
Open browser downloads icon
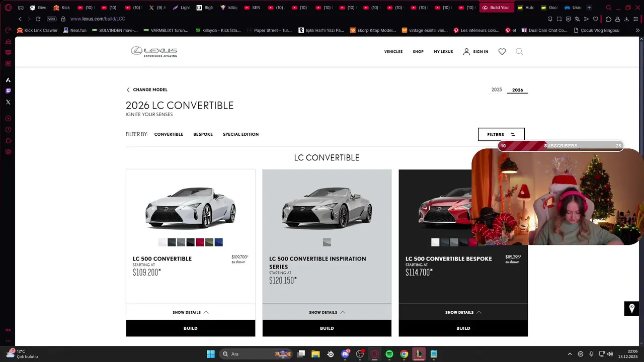(x=627, y=19)
